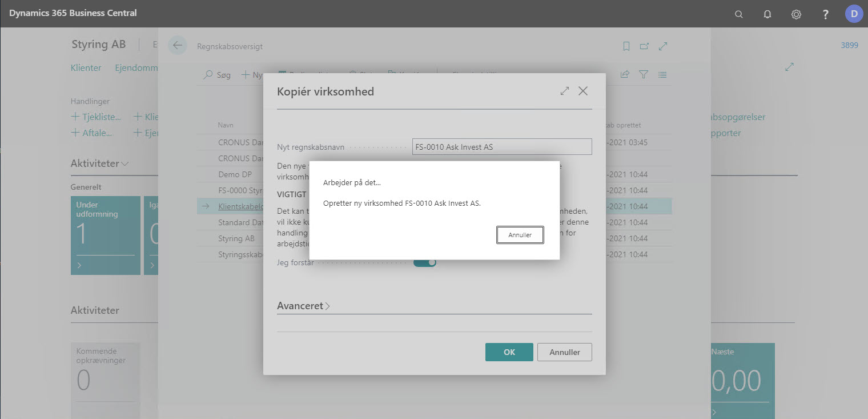Open the Næste tile showing 0,00
The image size is (868, 419).
pyautogui.click(x=743, y=381)
